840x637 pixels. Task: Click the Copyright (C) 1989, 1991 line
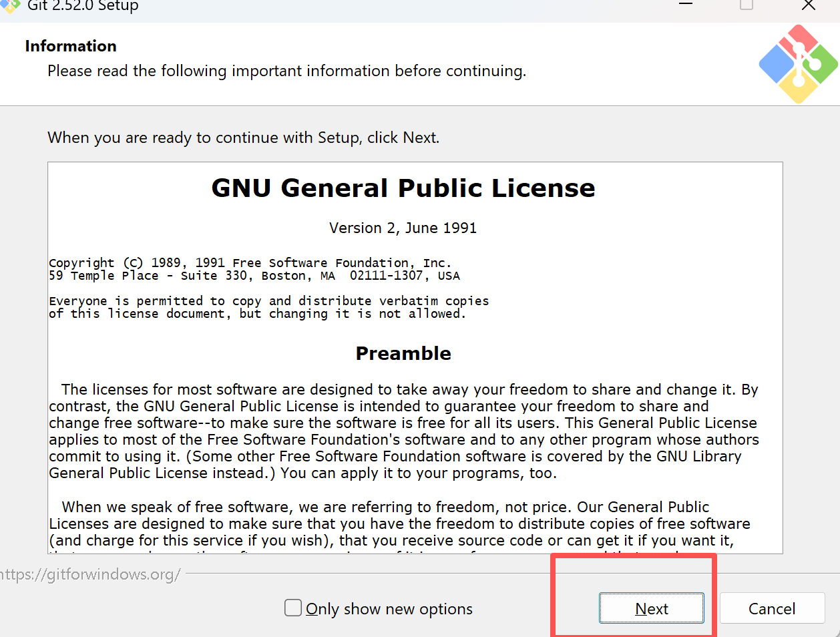tap(250, 263)
